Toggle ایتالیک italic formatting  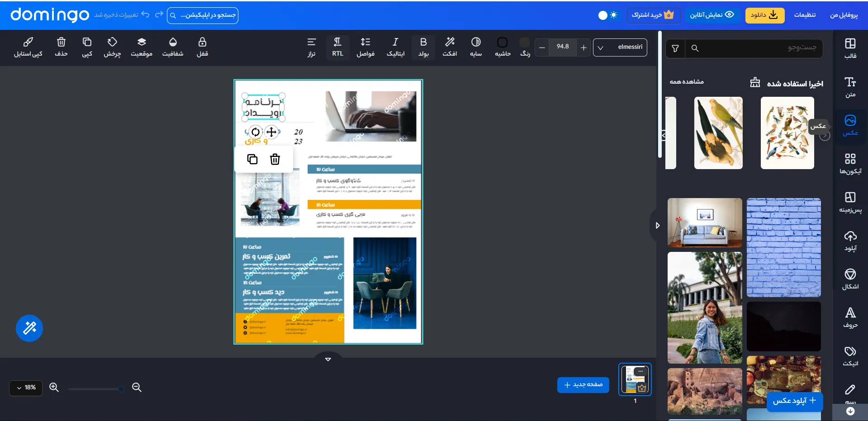[x=395, y=47]
